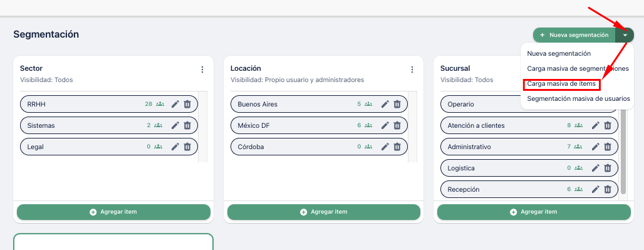This screenshot has width=644, height=250.
Task: Delete the Córdoba item
Action: point(397,147)
